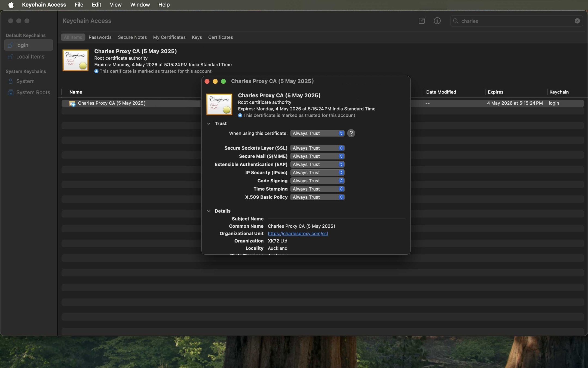Switch to the Secure Notes tab
Screen dimensions: 588x368
[132, 37]
